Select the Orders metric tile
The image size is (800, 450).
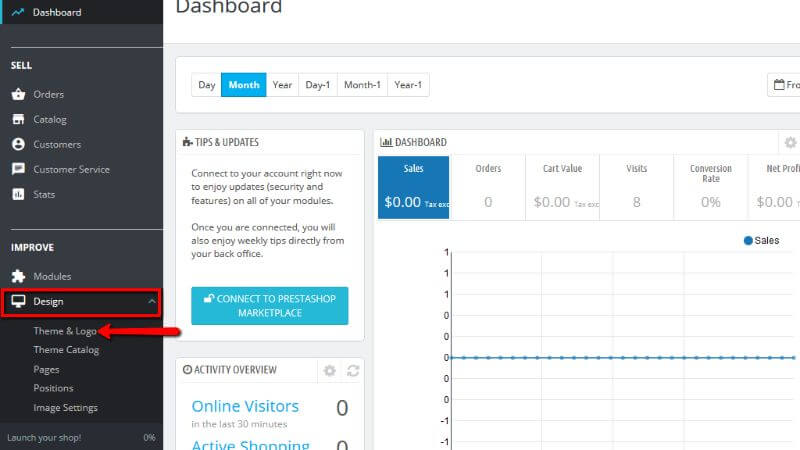[x=488, y=187]
